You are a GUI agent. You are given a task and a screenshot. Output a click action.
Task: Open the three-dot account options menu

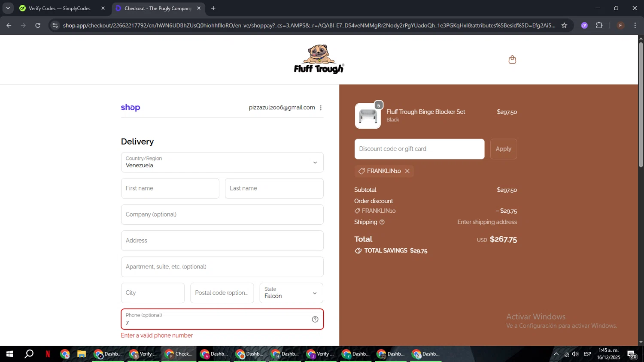(321, 108)
